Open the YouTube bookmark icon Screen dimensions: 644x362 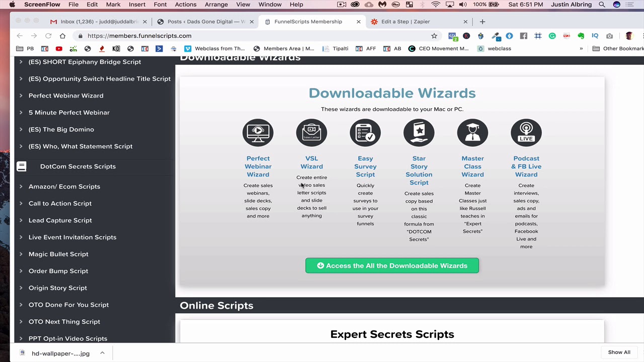(59, 49)
